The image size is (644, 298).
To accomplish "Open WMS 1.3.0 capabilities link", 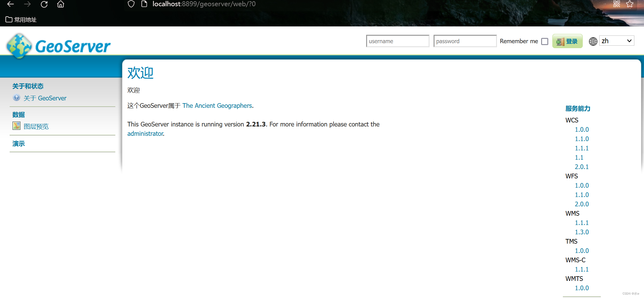I will 582,232.
